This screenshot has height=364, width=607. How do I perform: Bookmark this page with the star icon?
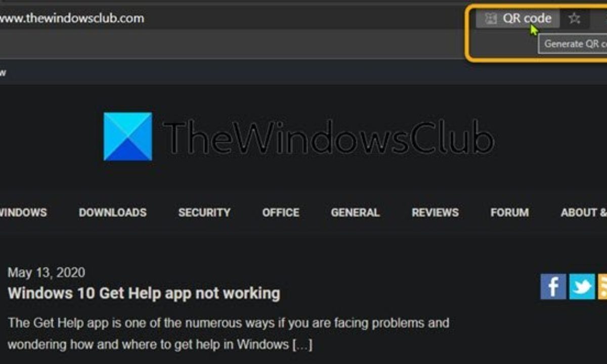tap(574, 19)
